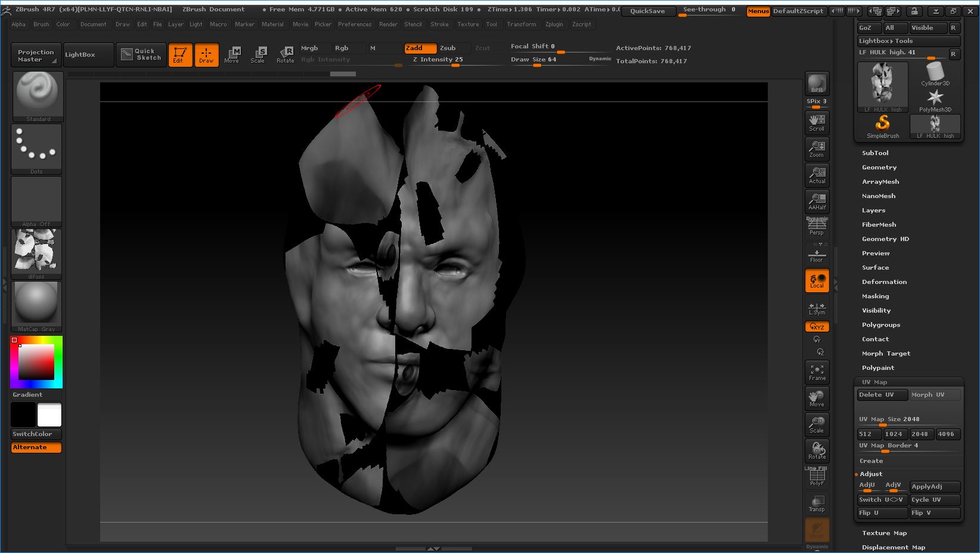Open the Brush menu
Image resolution: width=980 pixels, height=553 pixels.
pos(41,24)
